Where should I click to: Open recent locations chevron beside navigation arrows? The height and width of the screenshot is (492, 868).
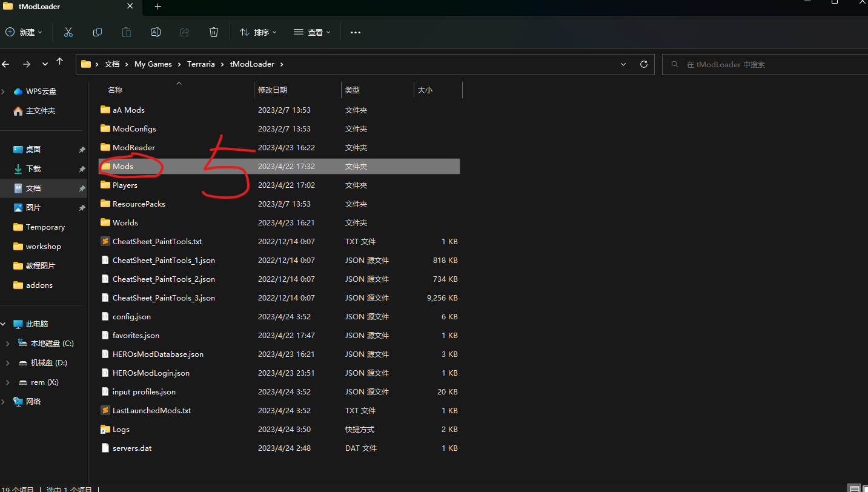tap(45, 64)
